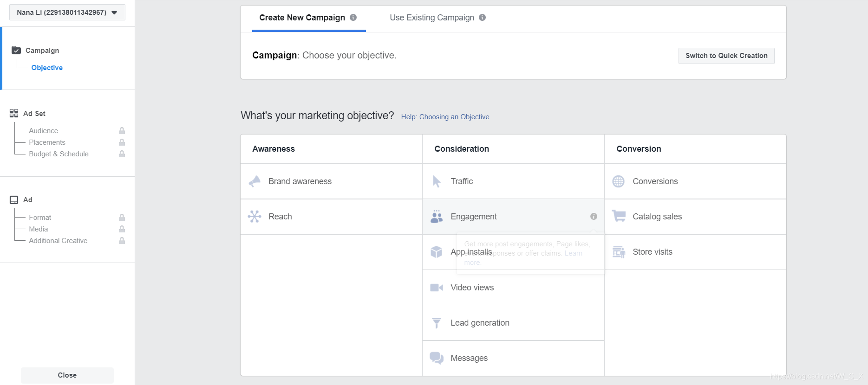The width and height of the screenshot is (868, 385).
Task: Select Additional Creative in the sidebar
Action: pyautogui.click(x=58, y=241)
